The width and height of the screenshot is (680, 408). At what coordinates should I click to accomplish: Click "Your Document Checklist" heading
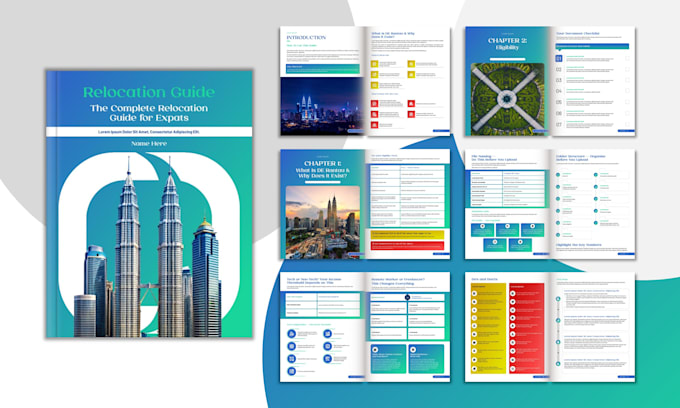click(578, 33)
